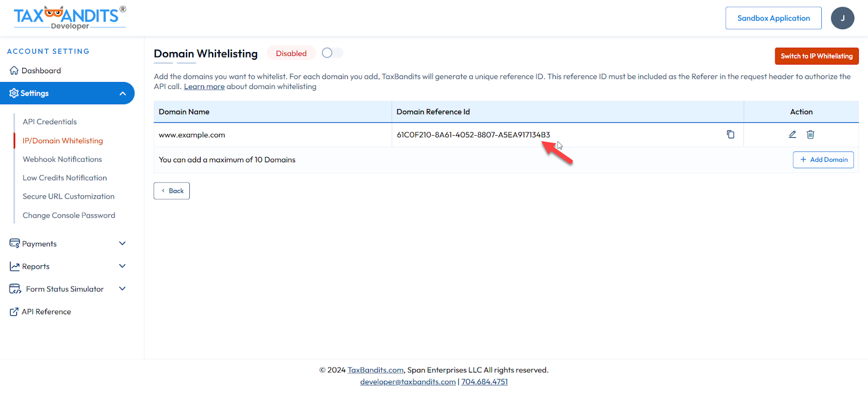Toggle Domain Whitelisting on
This screenshot has height=393, width=868.
332,53
